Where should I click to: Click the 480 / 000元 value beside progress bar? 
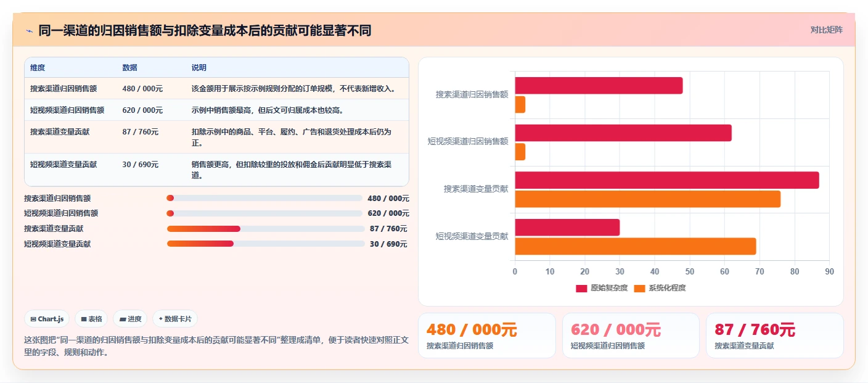[x=388, y=198]
